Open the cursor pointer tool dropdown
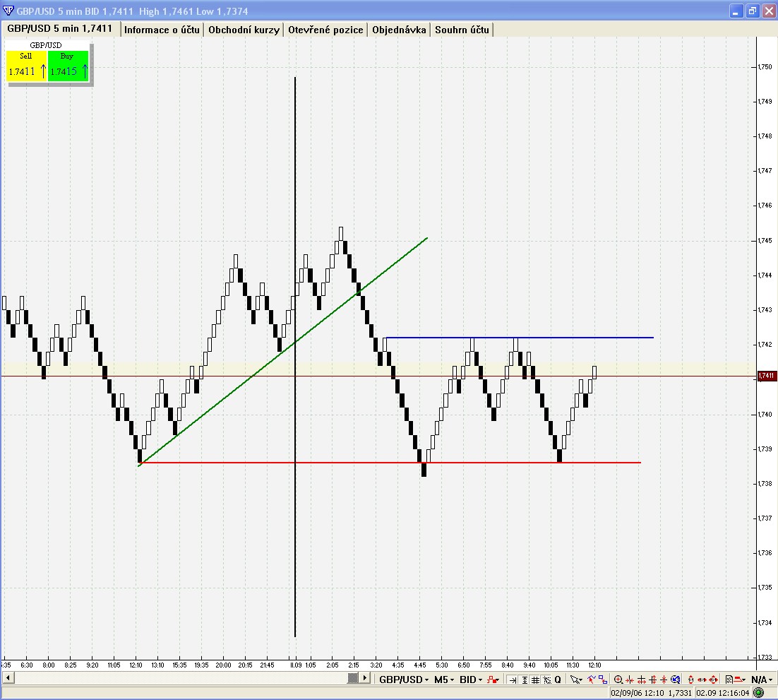 pyautogui.click(x=576, y=680)
